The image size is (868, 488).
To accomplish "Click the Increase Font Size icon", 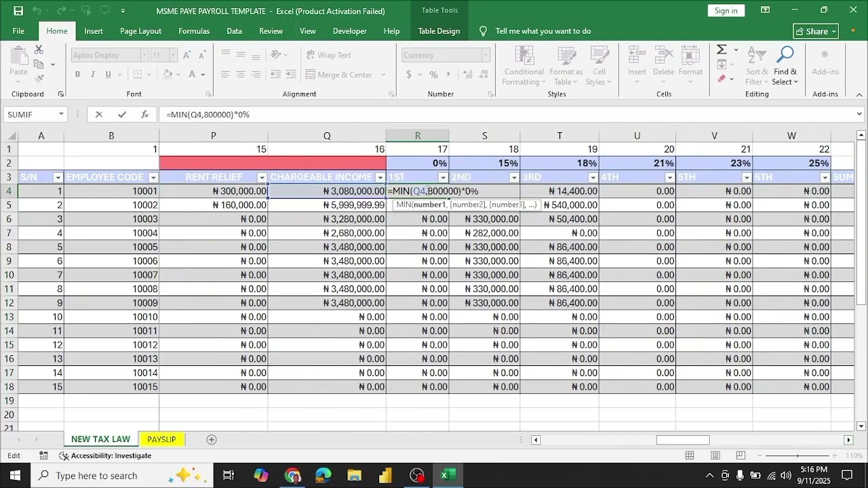I will click(x=186, y=55).
